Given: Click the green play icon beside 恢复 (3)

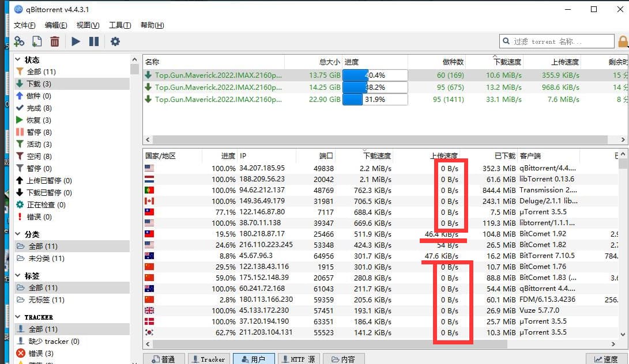Looking at the screenshot, I should (19, 119).
